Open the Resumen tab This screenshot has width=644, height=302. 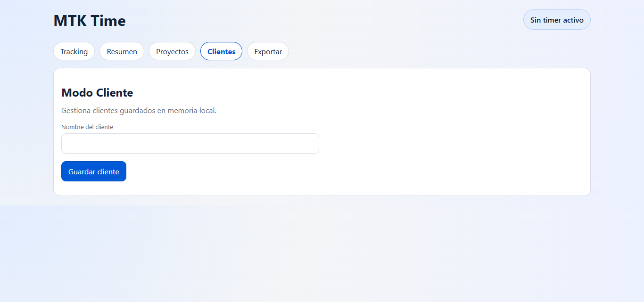[x=122, y=51]
